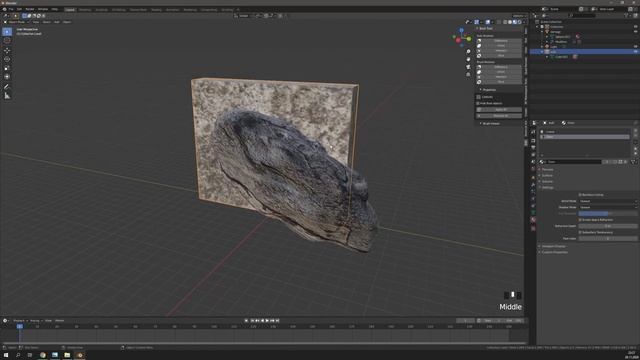Expand the material Volume panel

[x=547, y=181]
